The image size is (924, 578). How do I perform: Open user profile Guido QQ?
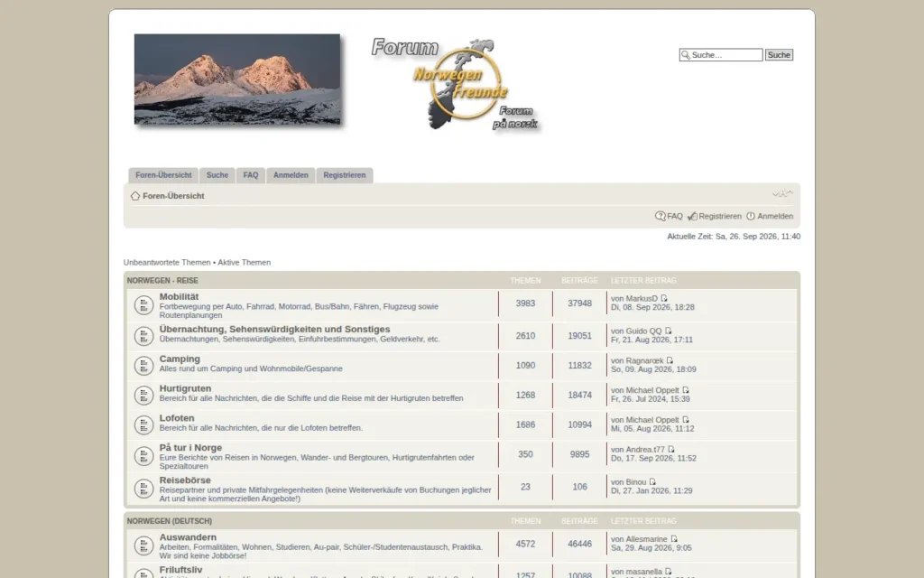(643, 331)
